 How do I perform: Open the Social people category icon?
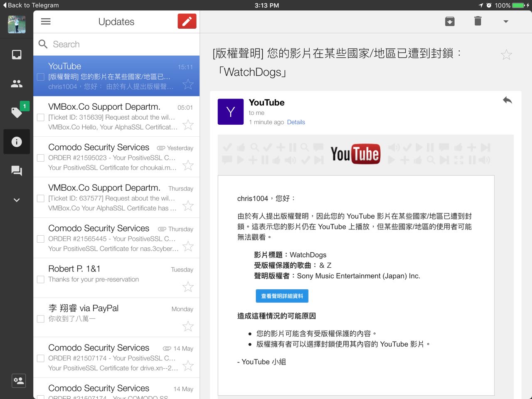(x=17, y=84)
